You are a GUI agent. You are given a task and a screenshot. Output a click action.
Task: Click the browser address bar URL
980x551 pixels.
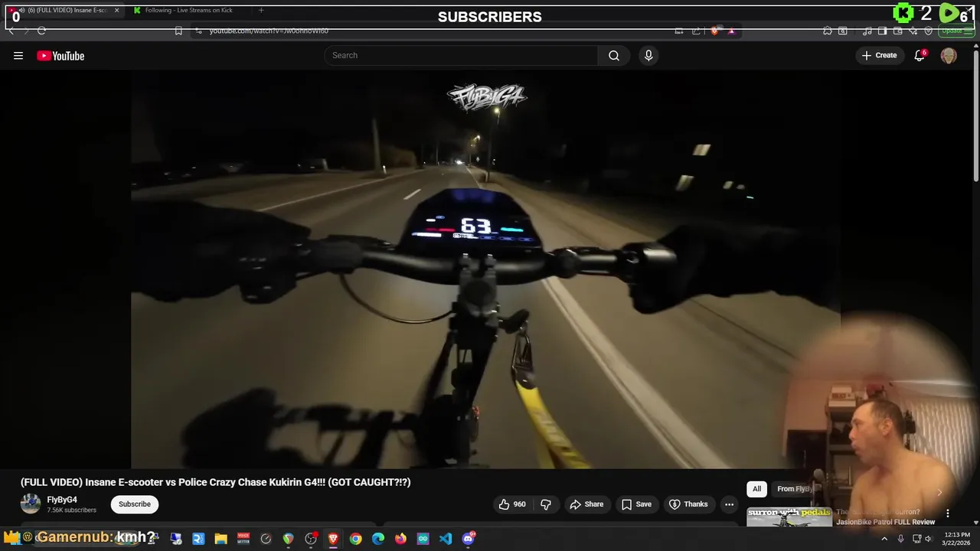click(269, 31)
